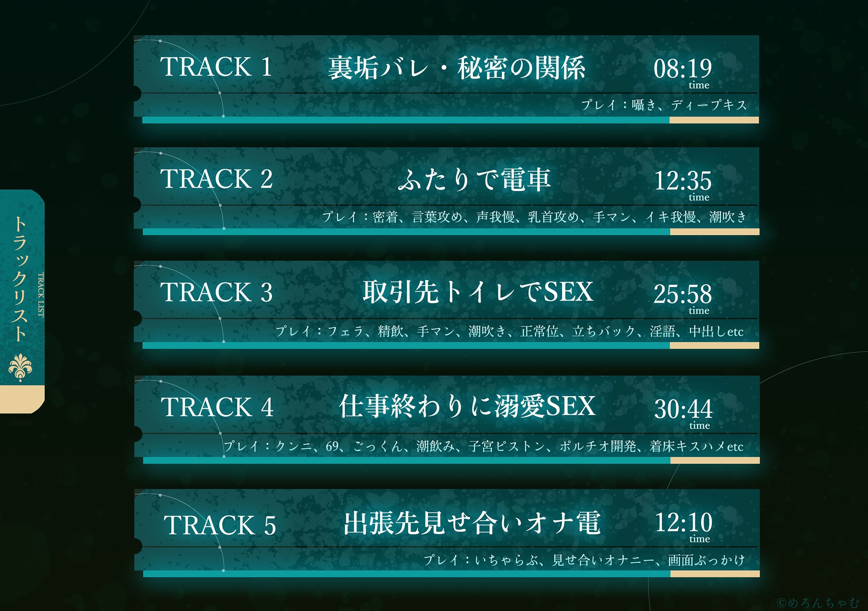Click the 12:10 time display

(x=684, y=522)
